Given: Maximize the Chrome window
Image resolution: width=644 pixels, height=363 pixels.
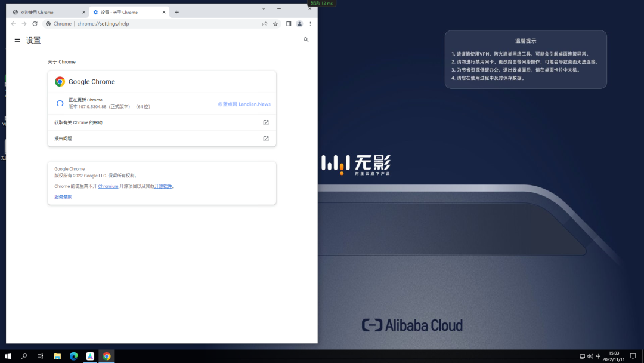Looking at the screenshot, I should coord(295,8).
